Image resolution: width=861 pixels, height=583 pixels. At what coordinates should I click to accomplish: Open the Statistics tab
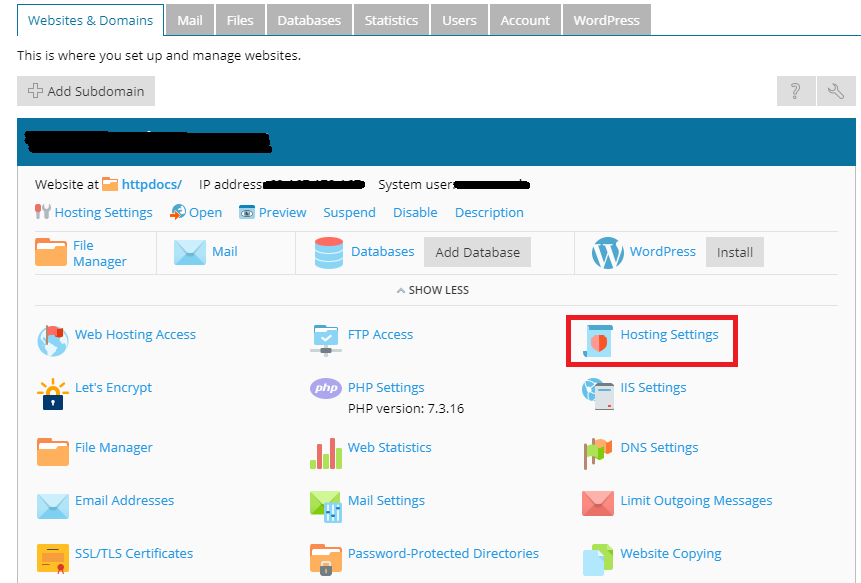pyautogui.click(x=392, y=20)
